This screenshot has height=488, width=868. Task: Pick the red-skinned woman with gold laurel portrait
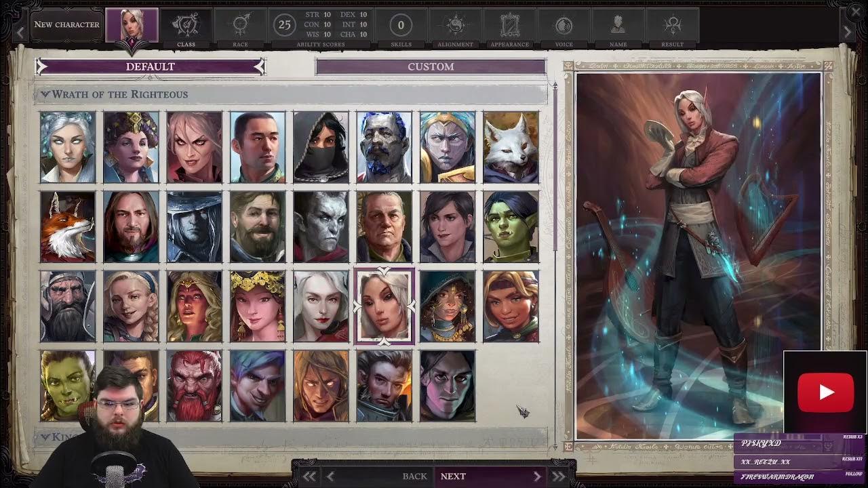(194, 306)
